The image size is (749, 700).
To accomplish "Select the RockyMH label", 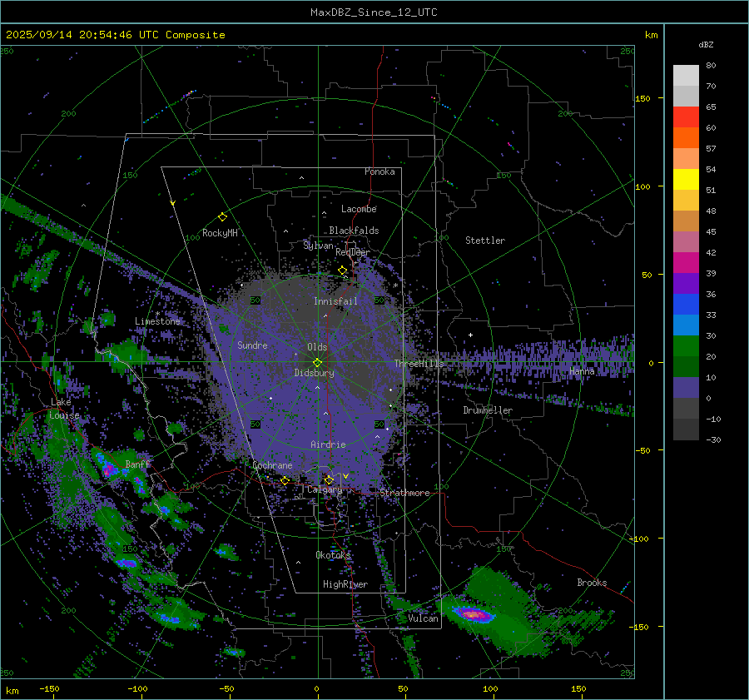I will (220, 233).
